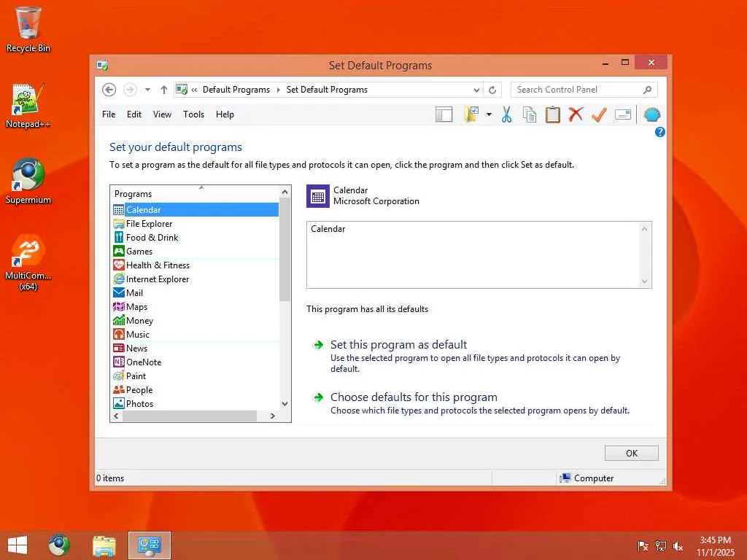Click the Copy toolbar icon
747x560 pixels.
530,114
